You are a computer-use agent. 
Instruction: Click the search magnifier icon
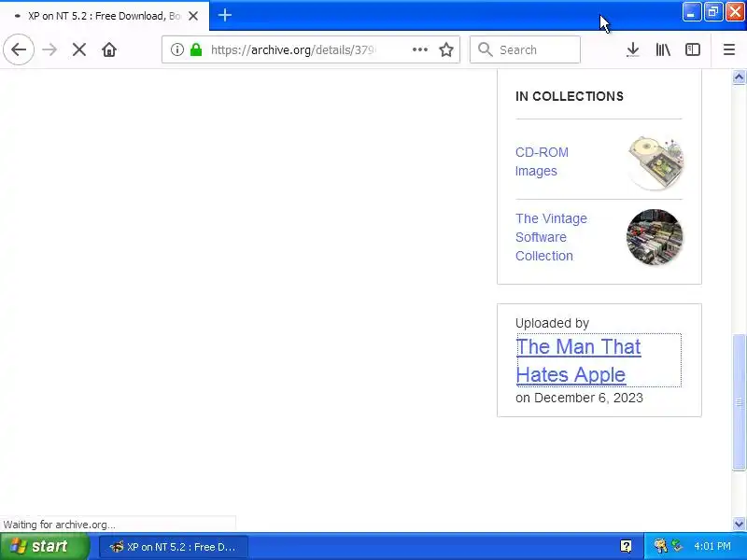485,49
